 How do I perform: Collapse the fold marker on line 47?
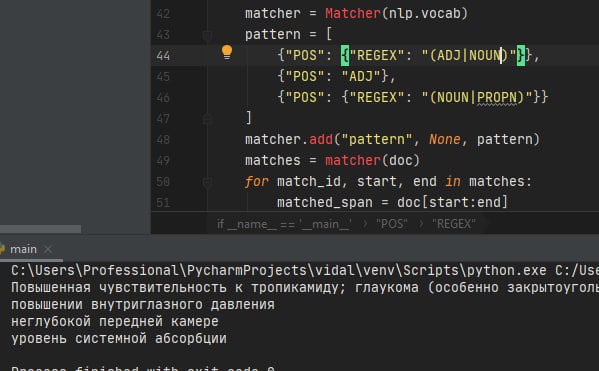[207, 119]
